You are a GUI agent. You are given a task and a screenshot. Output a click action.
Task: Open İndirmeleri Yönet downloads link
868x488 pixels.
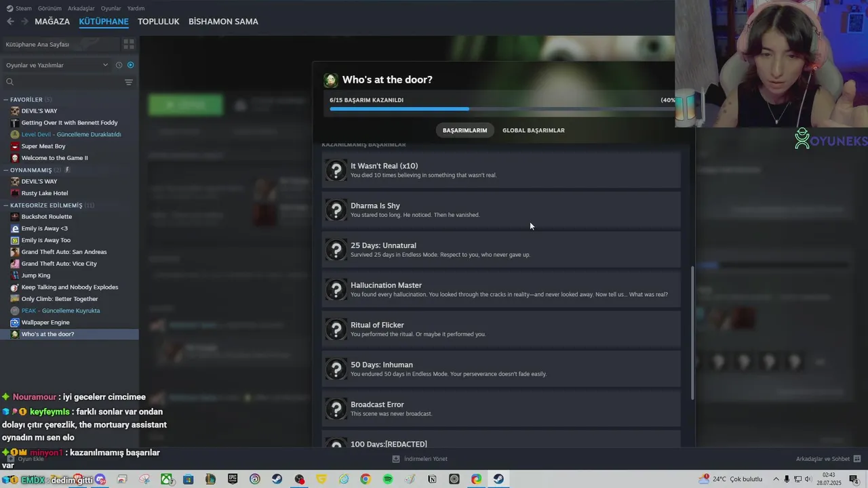coord(420,459)
